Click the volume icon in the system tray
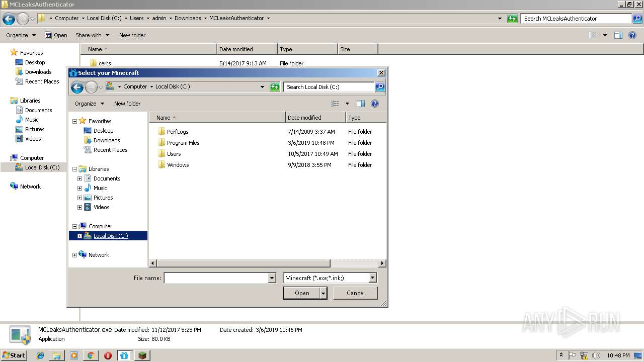 tap(596, 355)
